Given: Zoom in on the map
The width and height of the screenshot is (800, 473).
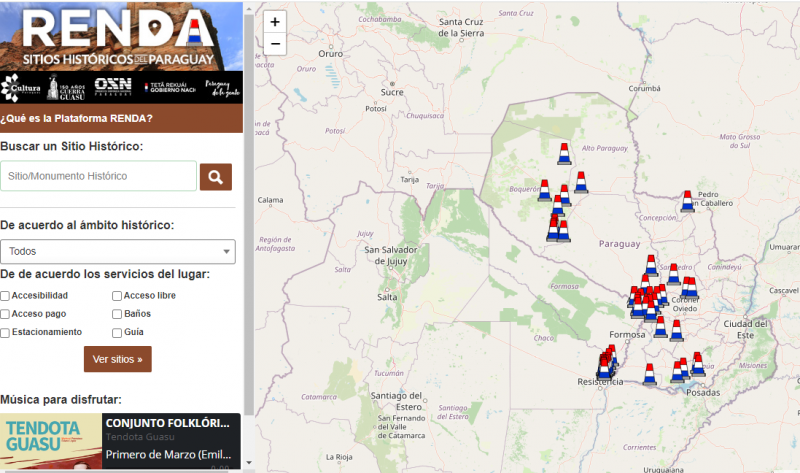Looking at the screenshot, I should click(275, 22).
